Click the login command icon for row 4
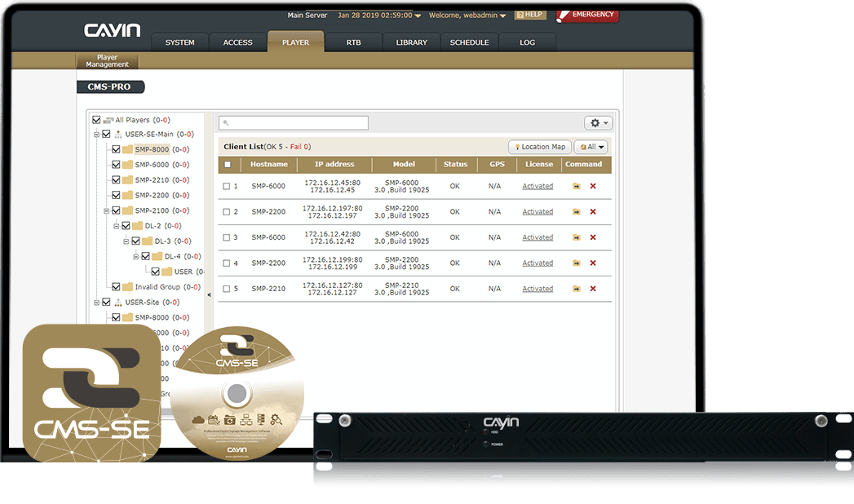 pyautogui.click(x=576, y=263)
